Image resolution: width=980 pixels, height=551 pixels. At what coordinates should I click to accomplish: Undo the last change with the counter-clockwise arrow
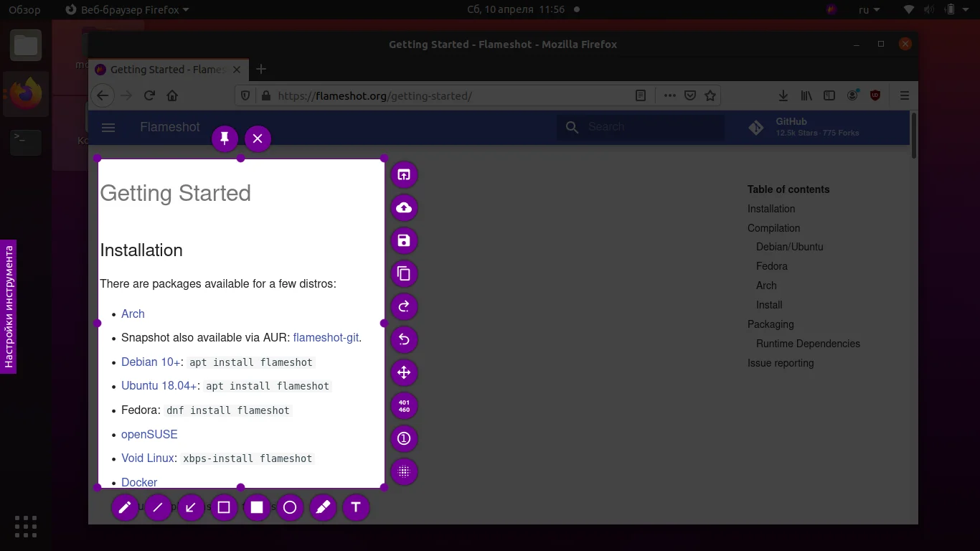tap(404, 340)
